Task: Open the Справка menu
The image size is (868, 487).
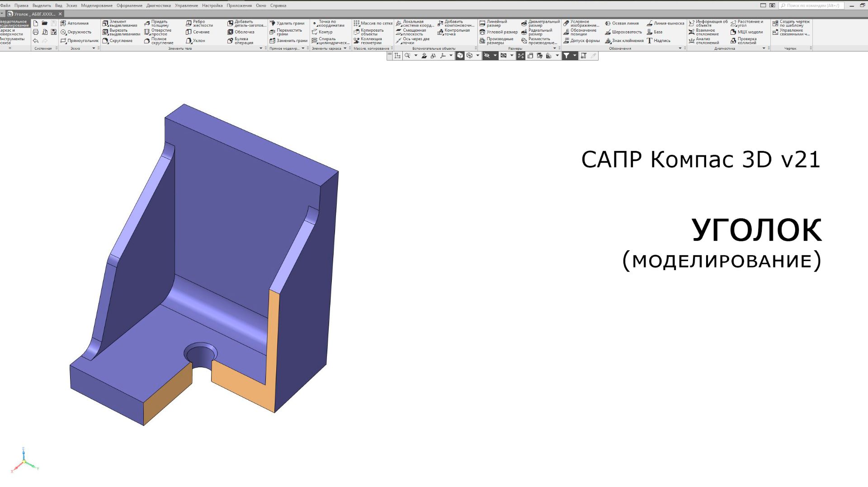Action: tap(278, 5)
